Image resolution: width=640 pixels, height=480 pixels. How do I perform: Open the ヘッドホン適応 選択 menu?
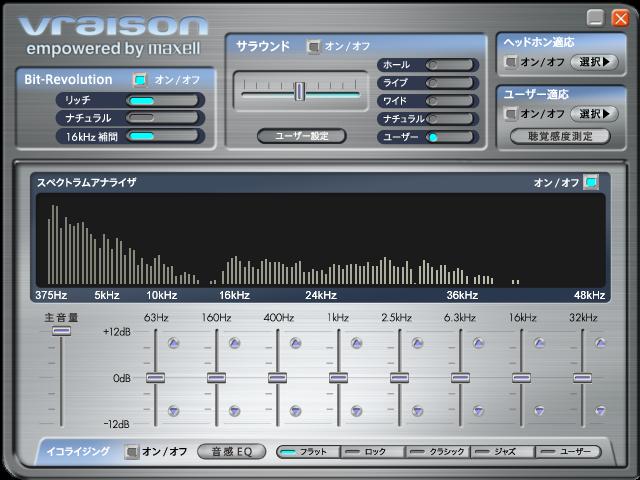click(x=594, y=62)
